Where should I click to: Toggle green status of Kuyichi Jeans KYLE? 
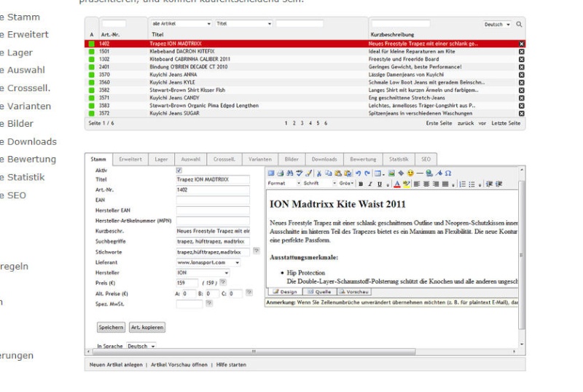click(x=92, y=82)
